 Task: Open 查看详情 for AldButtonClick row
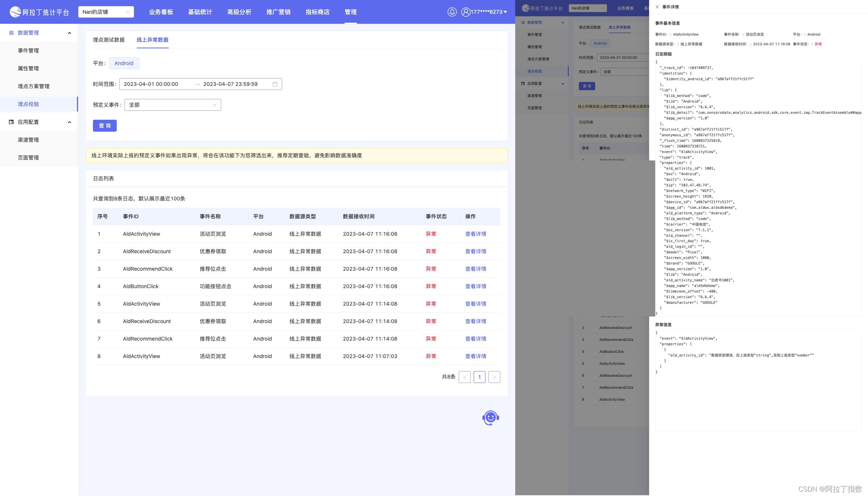pyautogui.click(x=475, y=286)
